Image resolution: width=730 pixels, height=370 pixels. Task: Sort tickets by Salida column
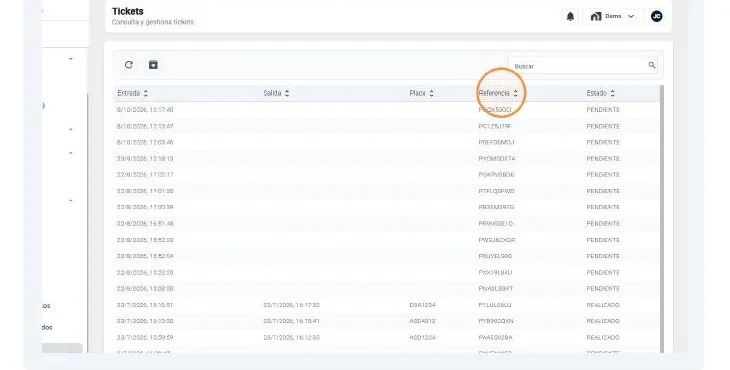click(277, 93)
